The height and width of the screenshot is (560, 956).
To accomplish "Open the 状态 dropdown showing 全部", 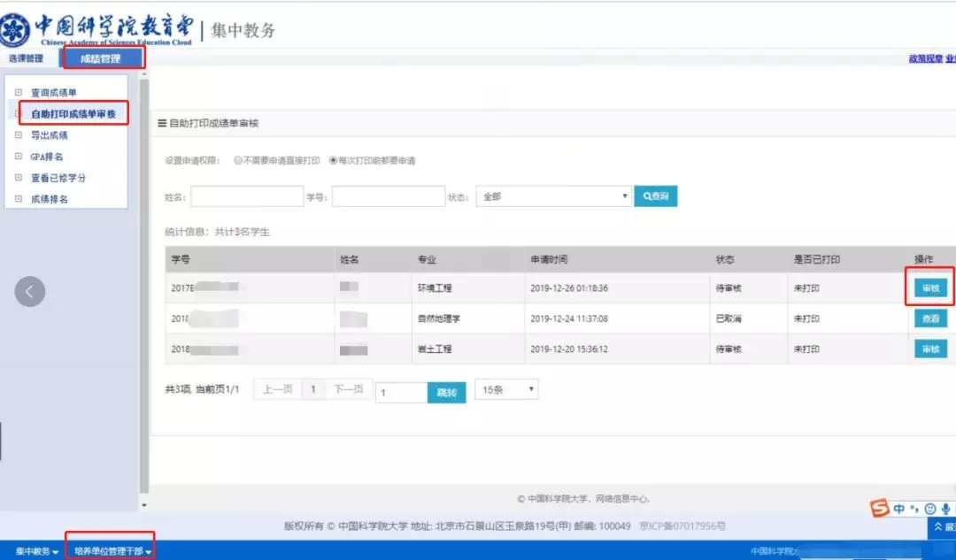I will (553, 196).
